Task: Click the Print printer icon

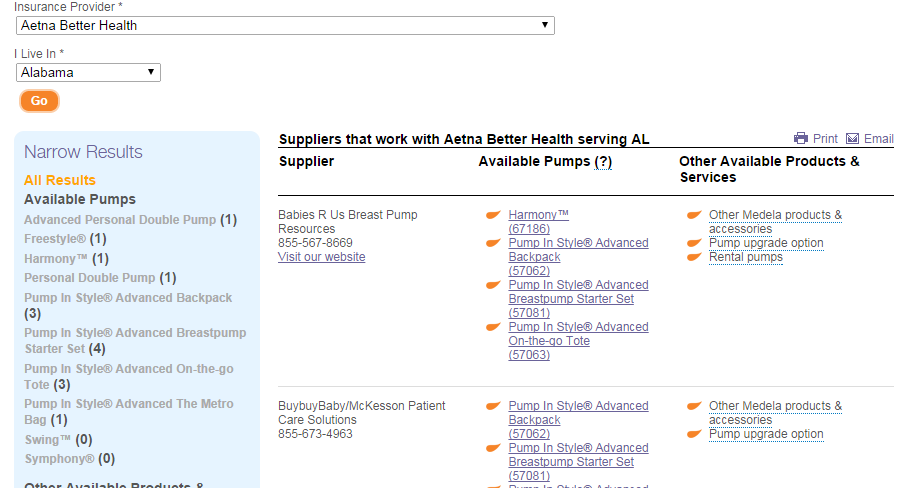Action: click(x=801, y=138)
